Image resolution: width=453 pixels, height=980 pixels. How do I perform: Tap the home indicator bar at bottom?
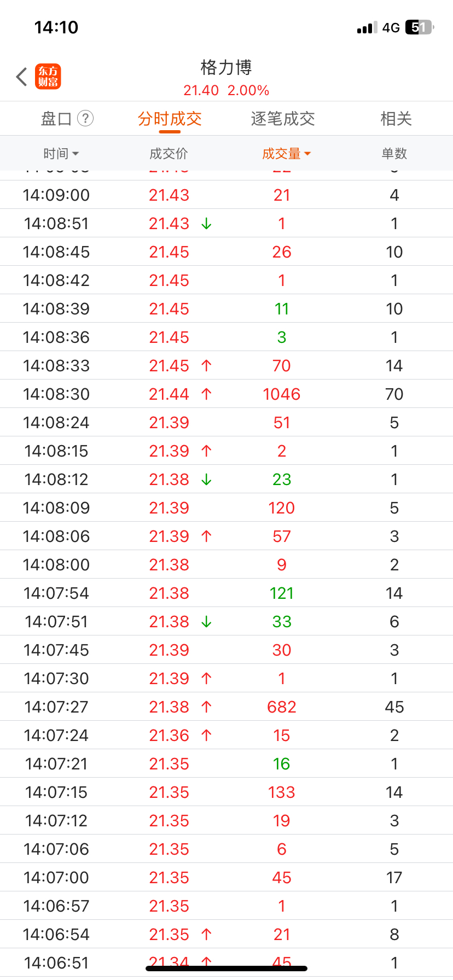pyautogui.click(x=226, y=969)
